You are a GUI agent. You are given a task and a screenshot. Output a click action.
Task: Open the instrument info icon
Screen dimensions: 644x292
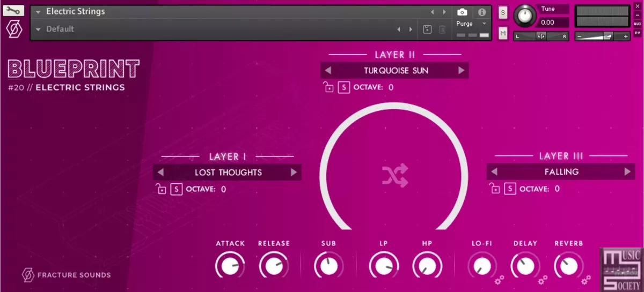[481, 12]
